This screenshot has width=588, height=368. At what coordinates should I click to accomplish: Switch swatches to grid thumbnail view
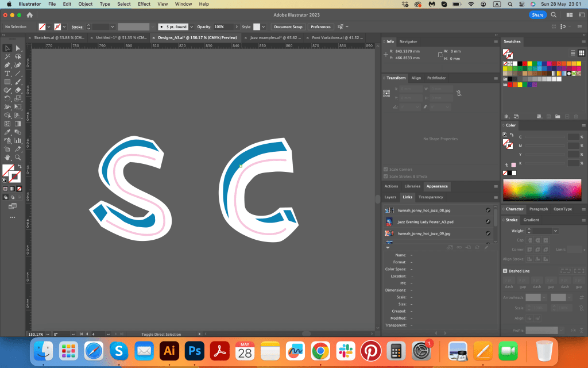click(x=581, y=53)
